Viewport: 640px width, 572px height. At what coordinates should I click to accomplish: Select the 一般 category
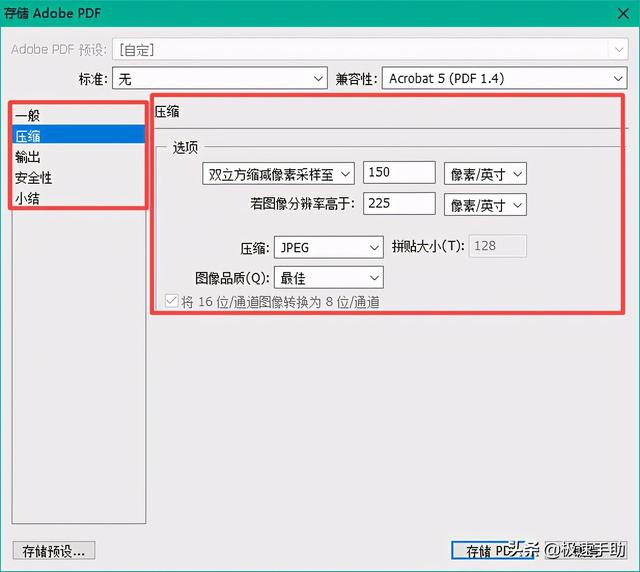click(78, 116)
